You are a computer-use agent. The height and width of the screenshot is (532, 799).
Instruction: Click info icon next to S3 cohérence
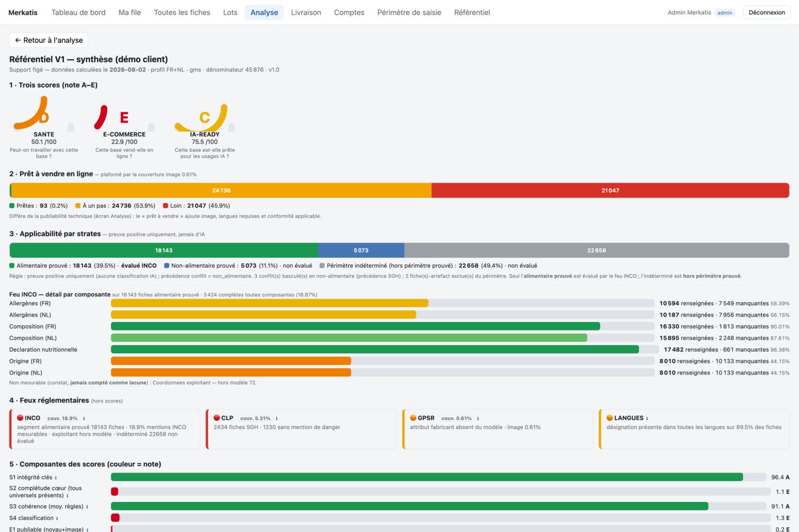pyautogui.click(x=87, y=507)
